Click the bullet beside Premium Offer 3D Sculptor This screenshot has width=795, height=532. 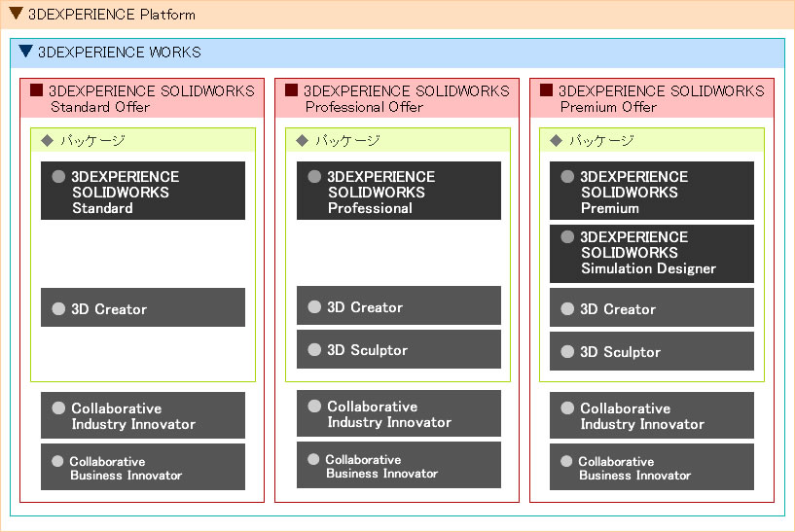coord(567,352)
